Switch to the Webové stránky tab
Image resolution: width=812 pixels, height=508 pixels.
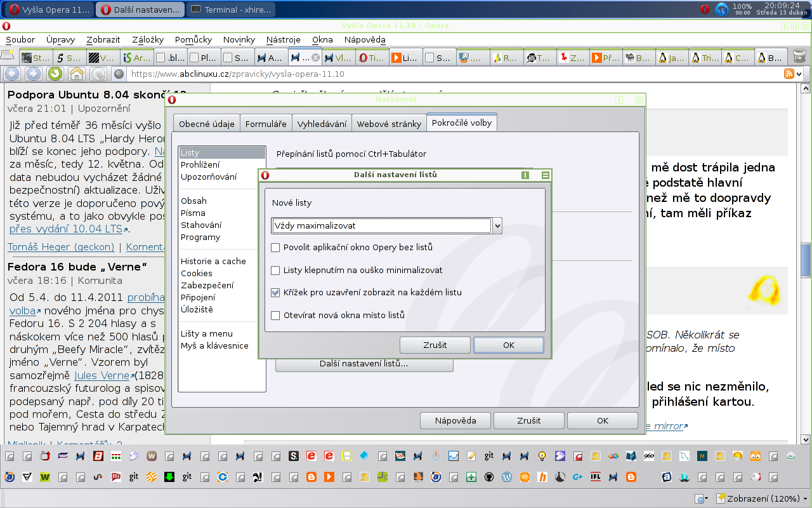point(389,124)
